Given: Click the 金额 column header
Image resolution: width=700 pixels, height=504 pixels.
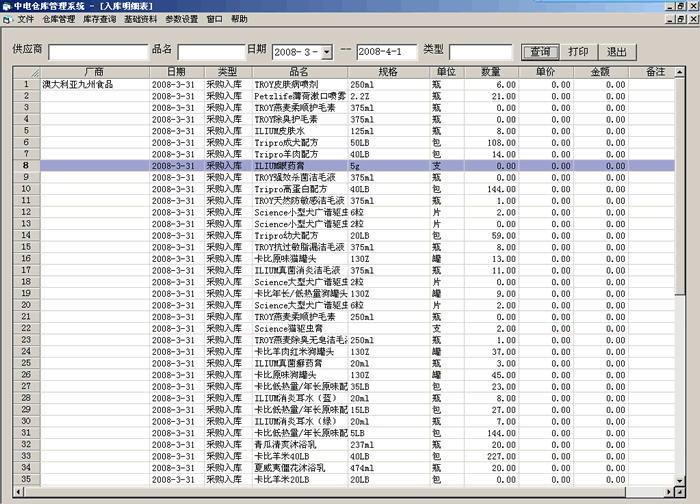Looking at the screenshot, I should tap(600, 72).
